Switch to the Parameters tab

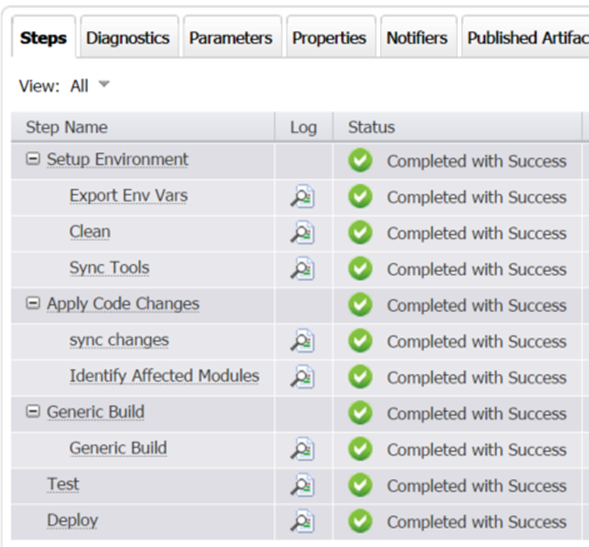[231, 38]
